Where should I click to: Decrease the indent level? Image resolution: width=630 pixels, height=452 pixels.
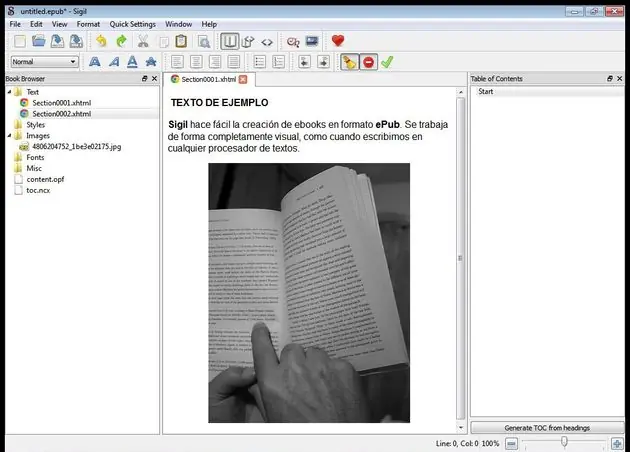point(305,62)
